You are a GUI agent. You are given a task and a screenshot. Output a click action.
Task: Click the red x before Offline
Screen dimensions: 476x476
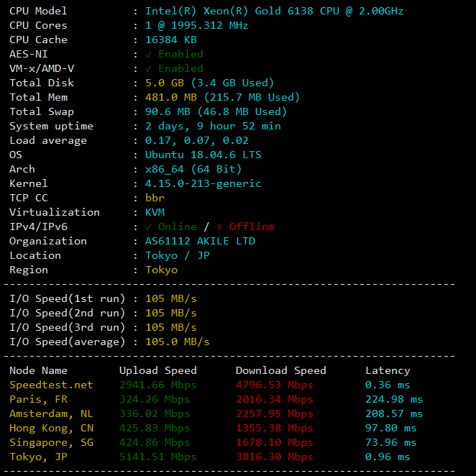point(220,226)
